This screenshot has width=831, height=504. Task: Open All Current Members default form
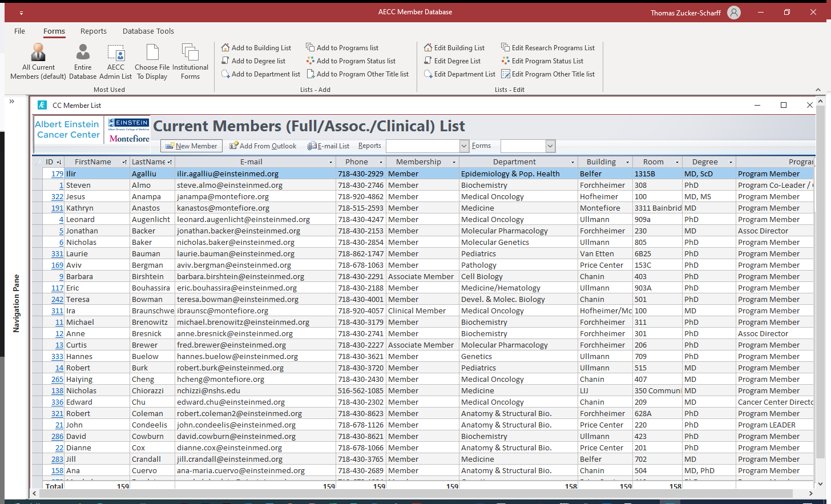[x=38, y=61]
